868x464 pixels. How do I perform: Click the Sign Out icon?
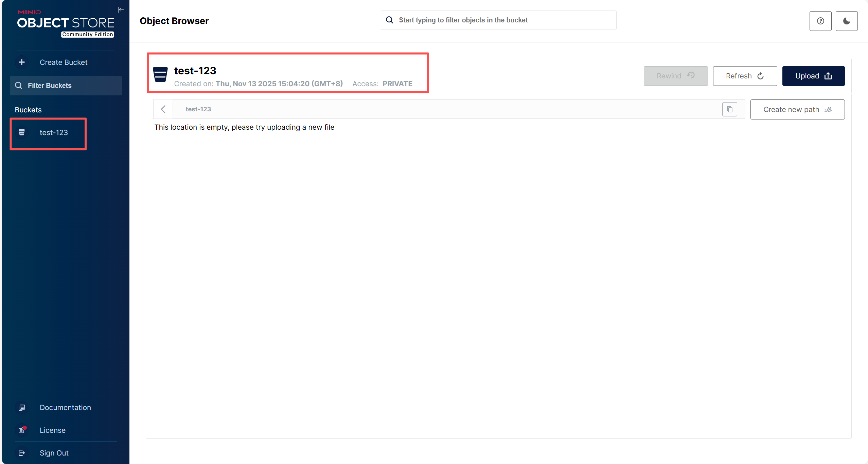(22, 453)
